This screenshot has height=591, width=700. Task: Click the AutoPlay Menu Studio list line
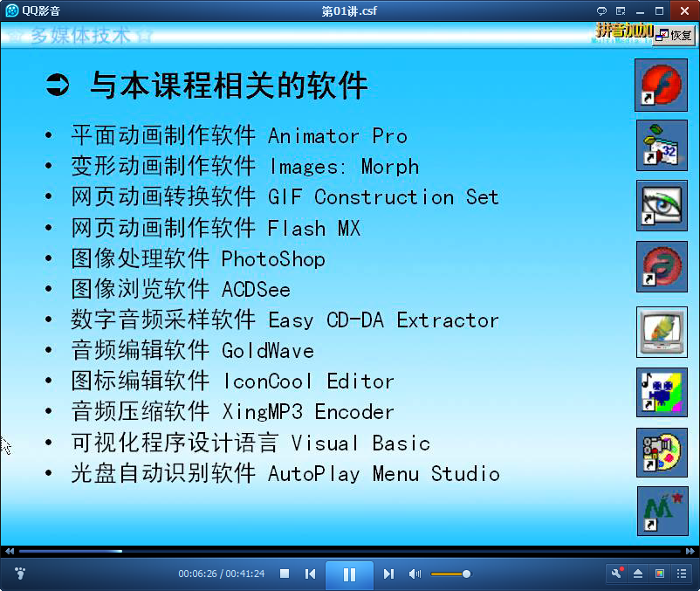coord(285,473)
